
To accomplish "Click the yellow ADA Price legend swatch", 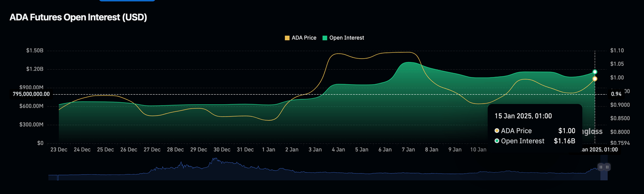I will (x=287, y=38).
